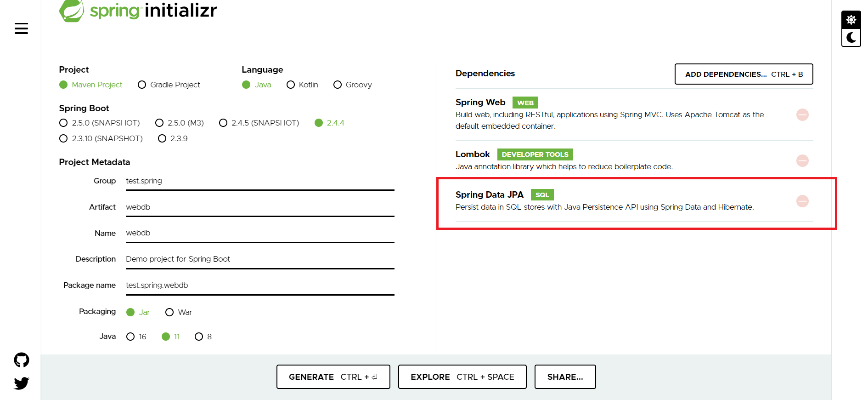Screen dimensions: 868x400
Task: Click the Lombok dependency title
Action: (473, 154)
